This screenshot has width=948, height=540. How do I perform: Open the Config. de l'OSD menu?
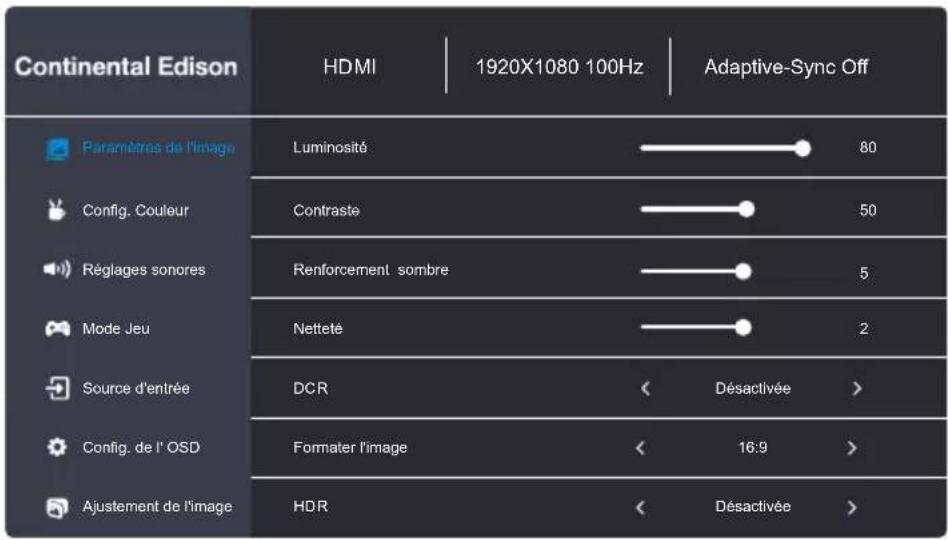click(x=141, y=447)
